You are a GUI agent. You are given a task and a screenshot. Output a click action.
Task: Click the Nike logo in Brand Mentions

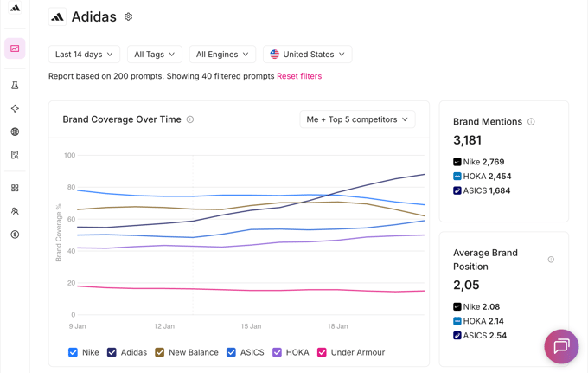click(457, 162)
